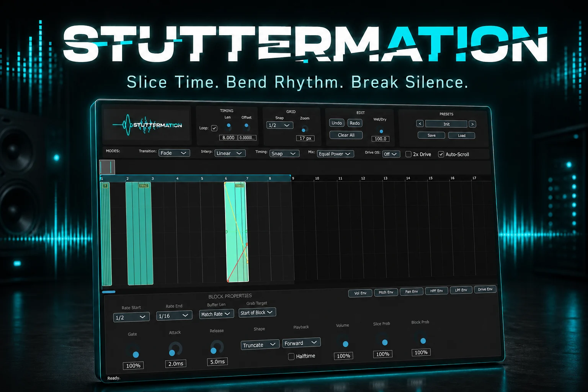This screenshot has width=588, height=392.
Task: Switch to the HPF Env tab
Action: tap(436, 291)
